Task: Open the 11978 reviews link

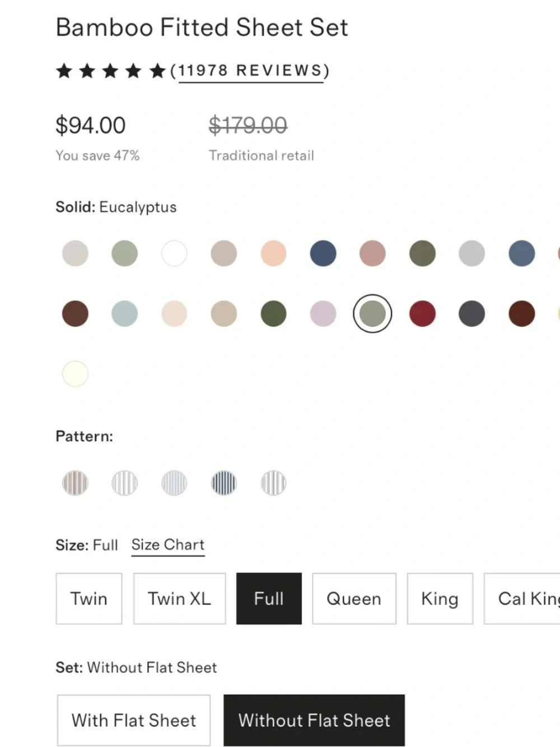Action: tap(250, 71)
